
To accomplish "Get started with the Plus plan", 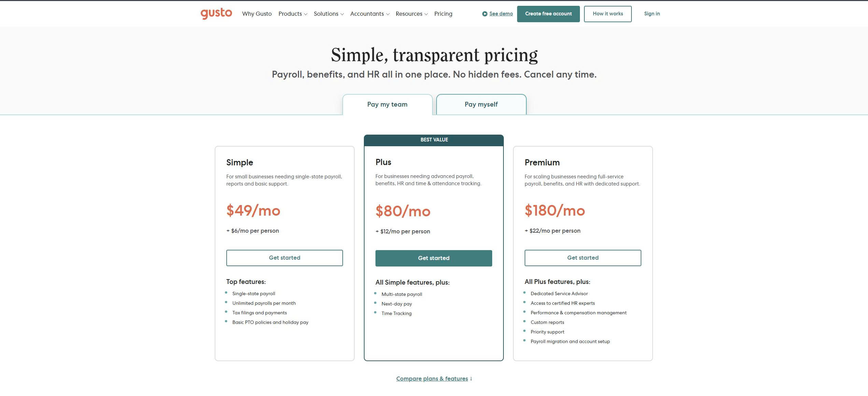I will (433, 258).
